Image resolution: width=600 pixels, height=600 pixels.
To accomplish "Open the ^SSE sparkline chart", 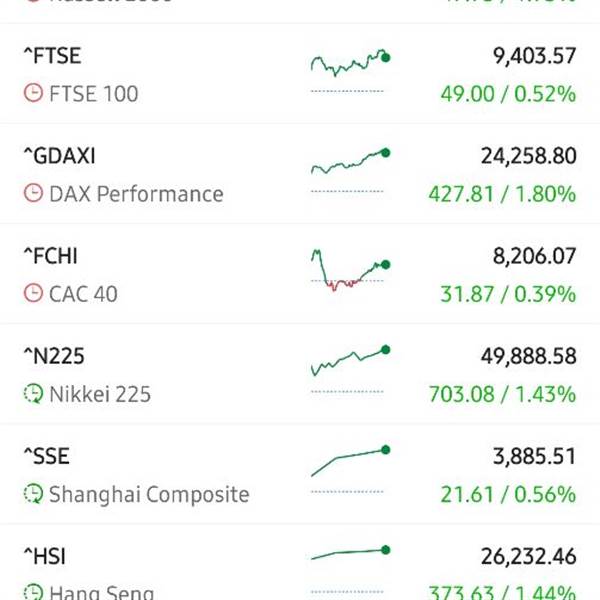I will pos(350,461).
